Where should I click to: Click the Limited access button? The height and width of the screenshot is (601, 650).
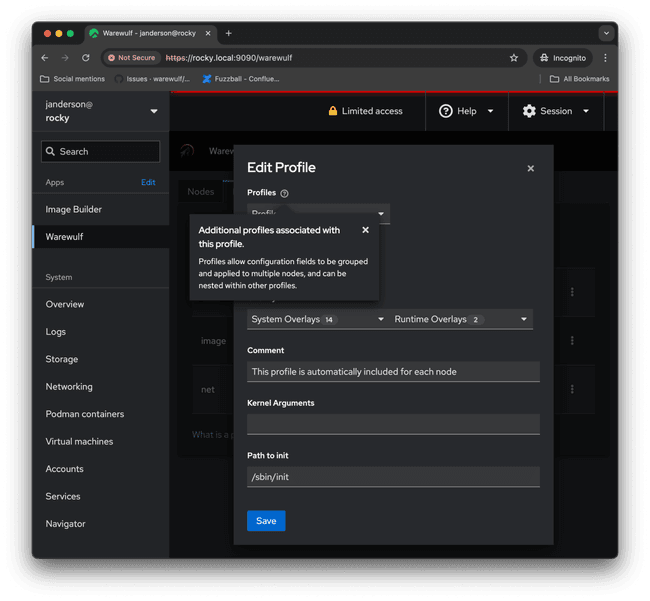point(365,111)
